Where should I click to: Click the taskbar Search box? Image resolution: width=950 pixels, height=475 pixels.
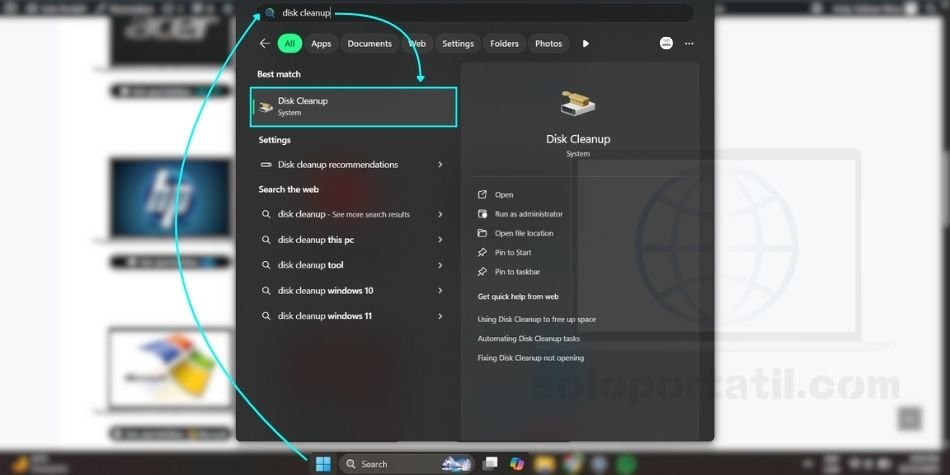407,464
